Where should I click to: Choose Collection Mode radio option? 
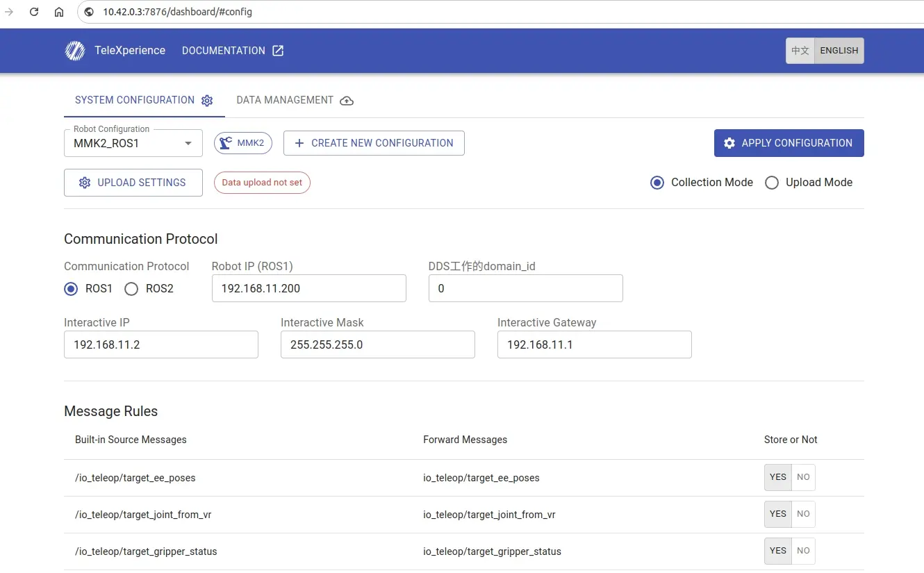pos(657,183)
